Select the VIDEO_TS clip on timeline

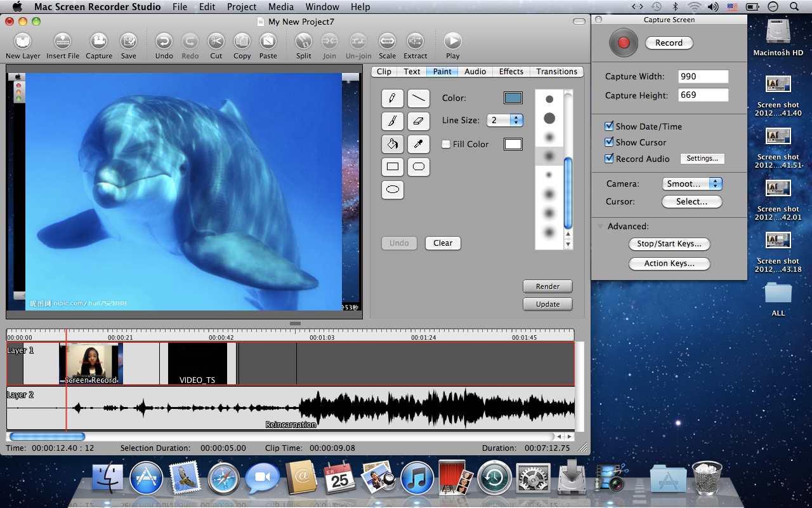(x=197, y=363)
